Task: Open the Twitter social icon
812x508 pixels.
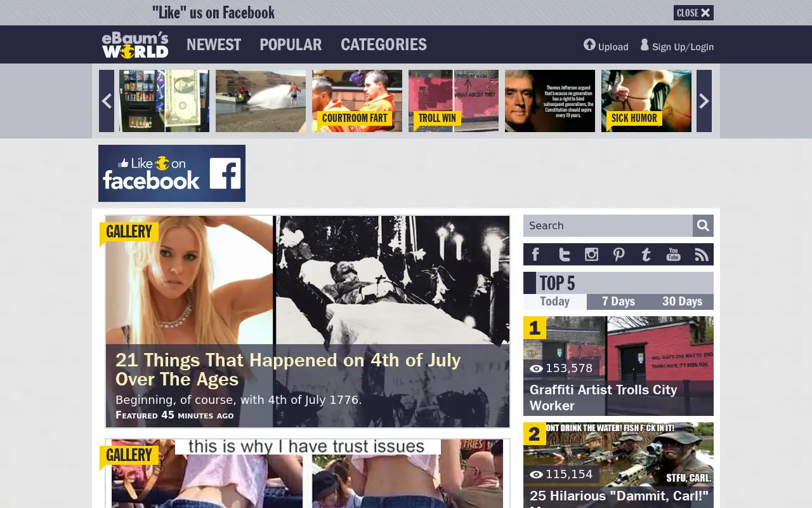Action: click(x=564, y=255)
